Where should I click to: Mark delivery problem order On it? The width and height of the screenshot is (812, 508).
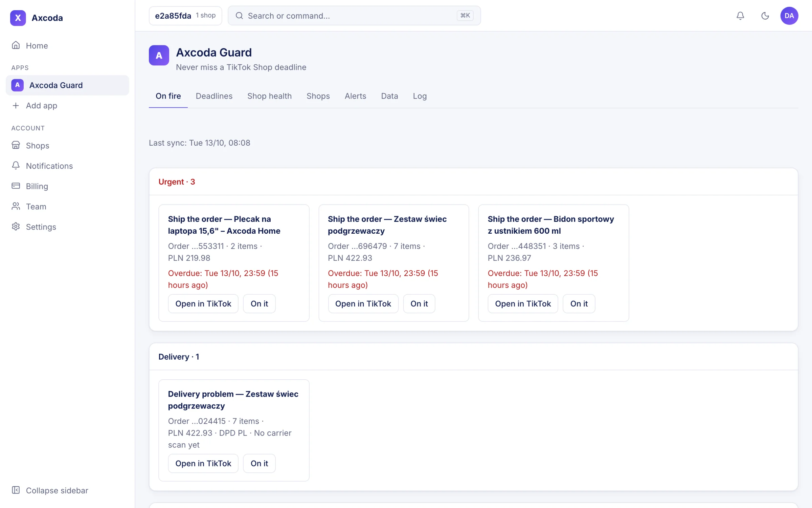click(x=259, y=463)
